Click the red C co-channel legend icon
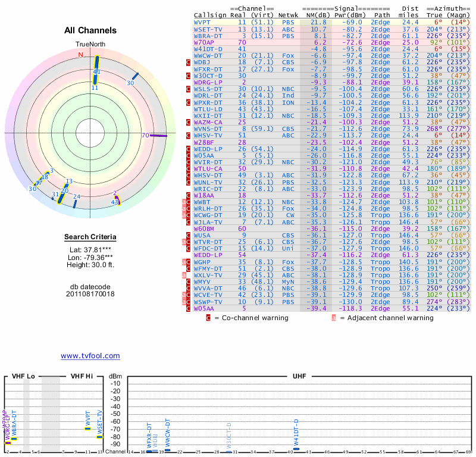This screenshot has width=476, height=457. point(208,318)
